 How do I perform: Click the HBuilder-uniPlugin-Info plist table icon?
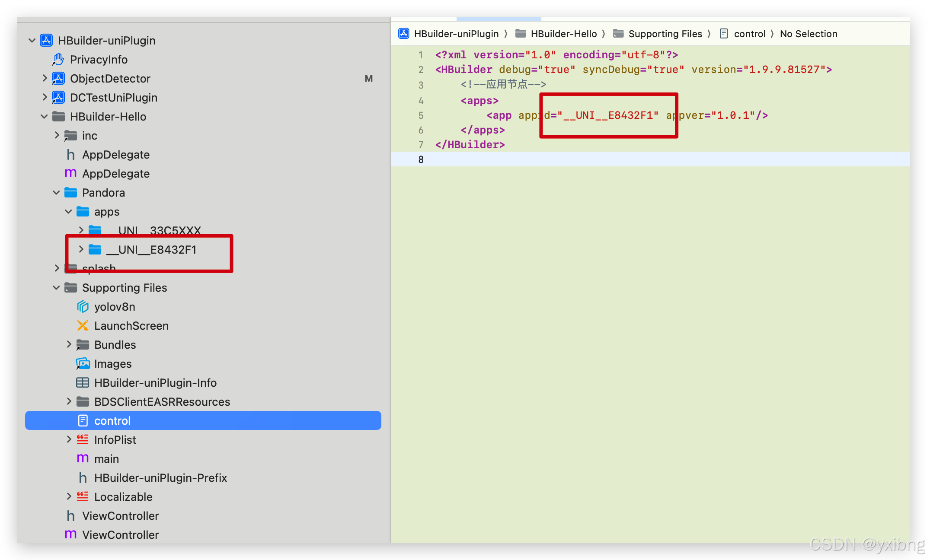83,383
